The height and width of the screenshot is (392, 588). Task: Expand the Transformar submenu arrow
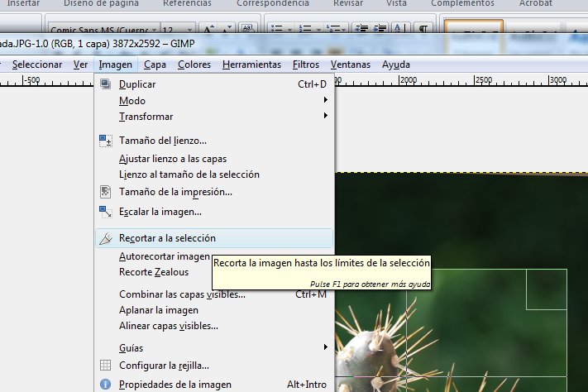[326, 116]
